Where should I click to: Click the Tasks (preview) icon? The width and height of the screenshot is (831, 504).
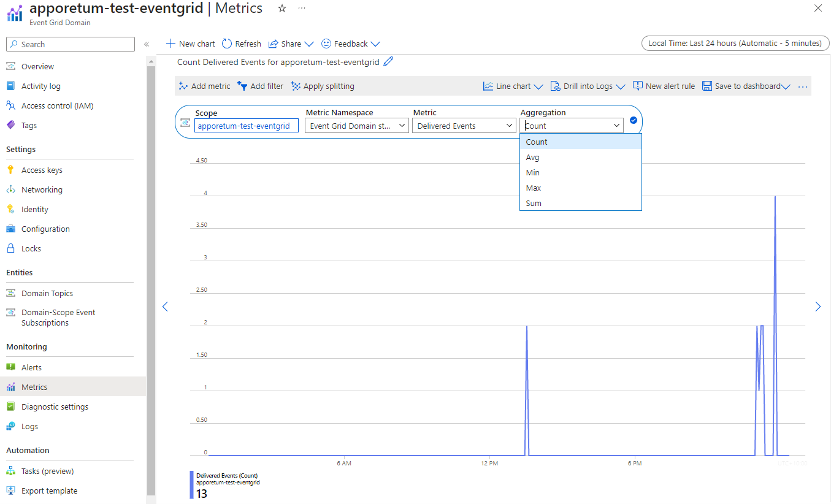pyautogui.click(x=10, y=471)
